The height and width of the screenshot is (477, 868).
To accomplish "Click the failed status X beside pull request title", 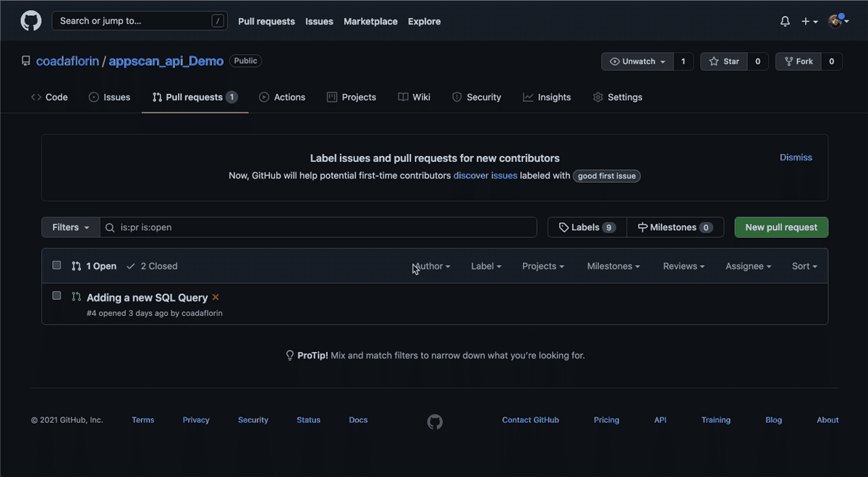I will coord(216,297).
